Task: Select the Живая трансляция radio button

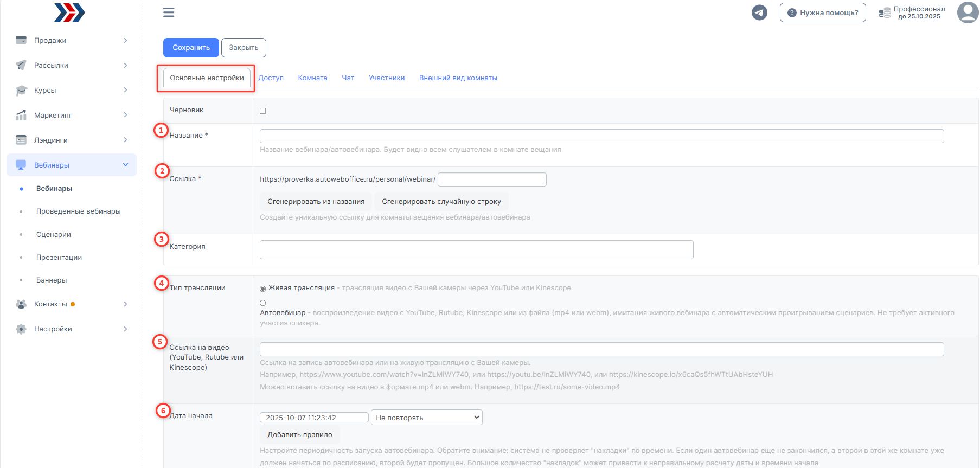Action: point(263,289)
